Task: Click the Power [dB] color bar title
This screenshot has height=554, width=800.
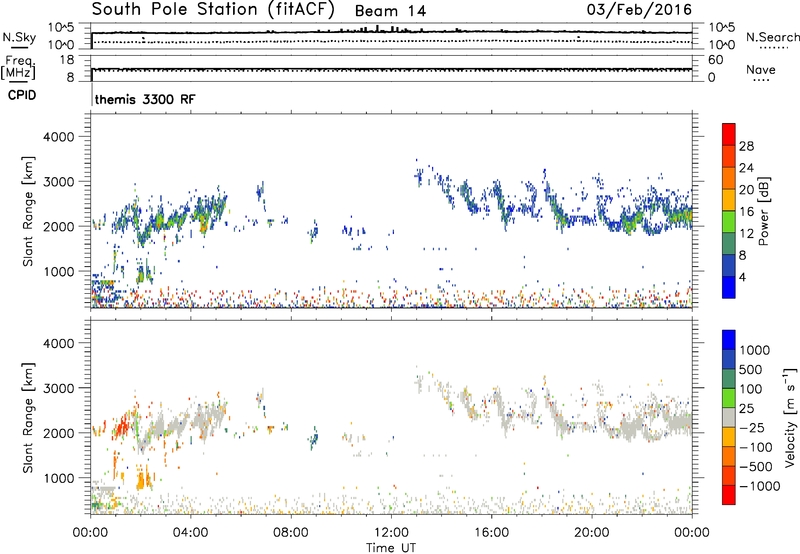Action: tap(764, 211)
